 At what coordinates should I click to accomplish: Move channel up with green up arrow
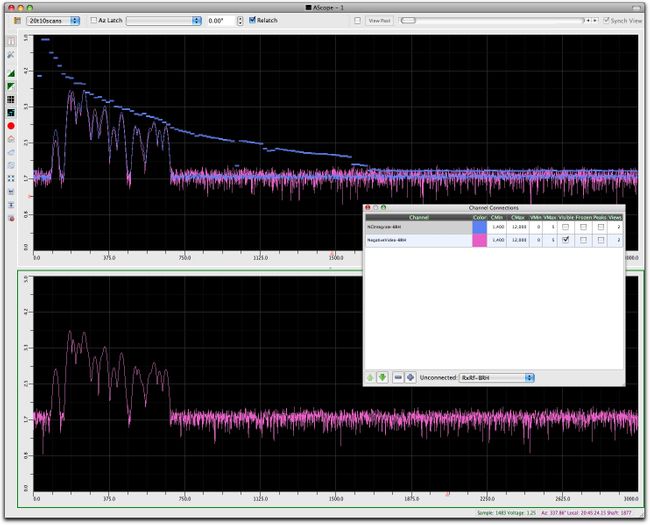click(x=370, y=377)
